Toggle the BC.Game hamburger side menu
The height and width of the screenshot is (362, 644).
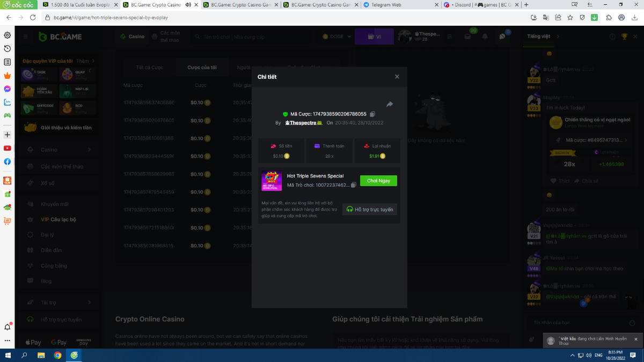click(x=25, y=36)
